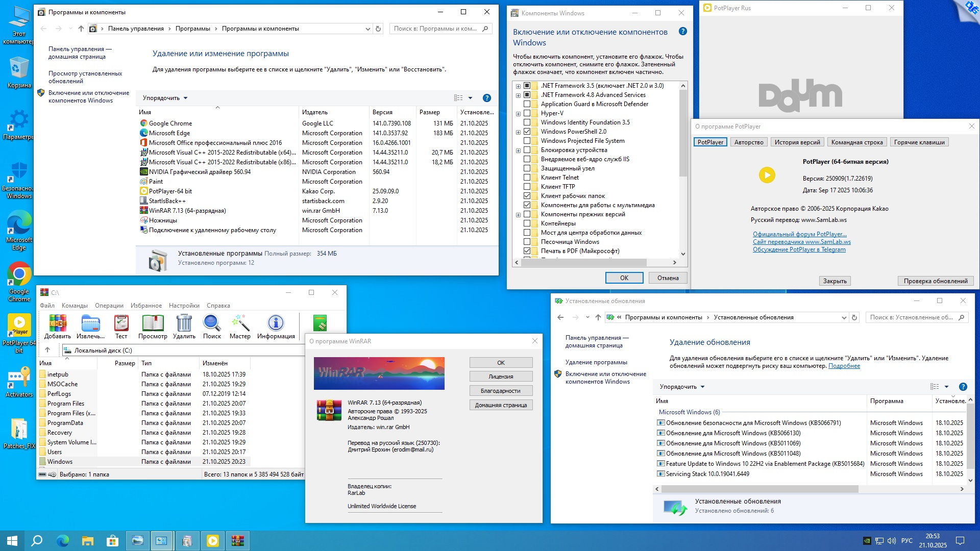Switch to the Авторство tab in PotPlayer about
980x551 pixels.
pyautogui.click(x=748, y=142)
